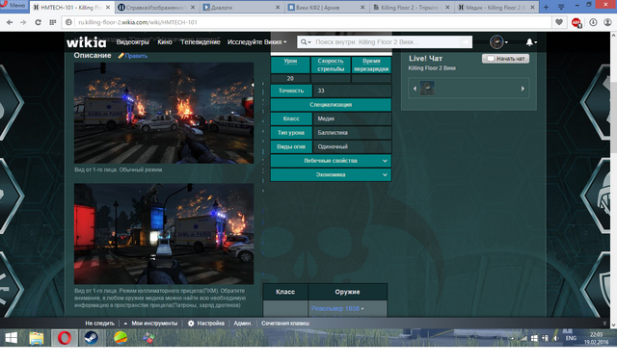
Task: Open the Исследуйте Викия dropdown menu
Action: pos(257,42)
